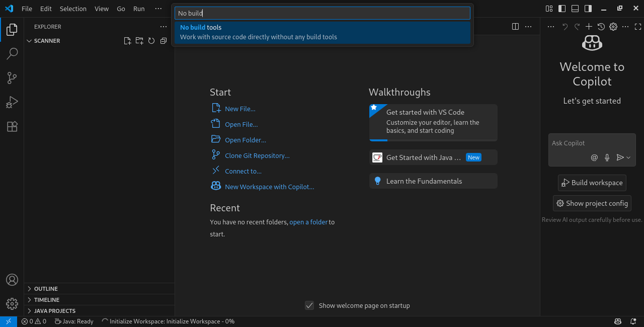The image size is (644, 327).
Task: Open the Source Control view
Action: tap(12, 78)
